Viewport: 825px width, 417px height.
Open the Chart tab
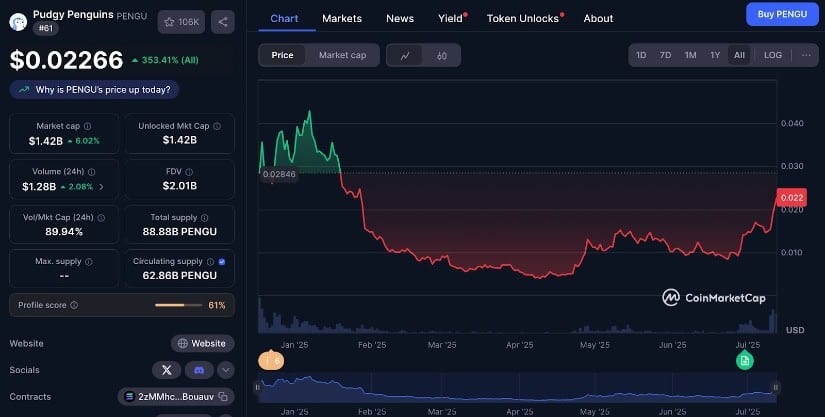pos(284,18)
